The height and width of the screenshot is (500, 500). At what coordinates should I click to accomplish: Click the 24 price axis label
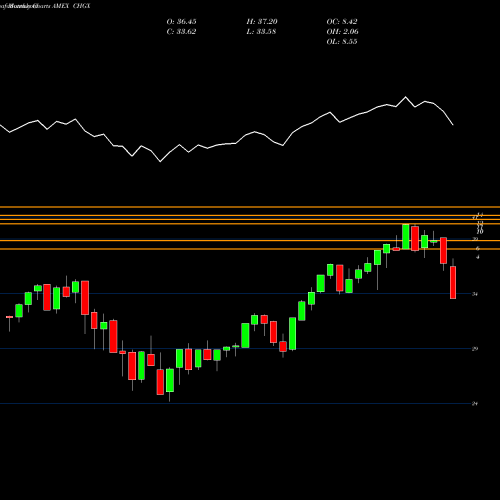(x=475, y=404)
